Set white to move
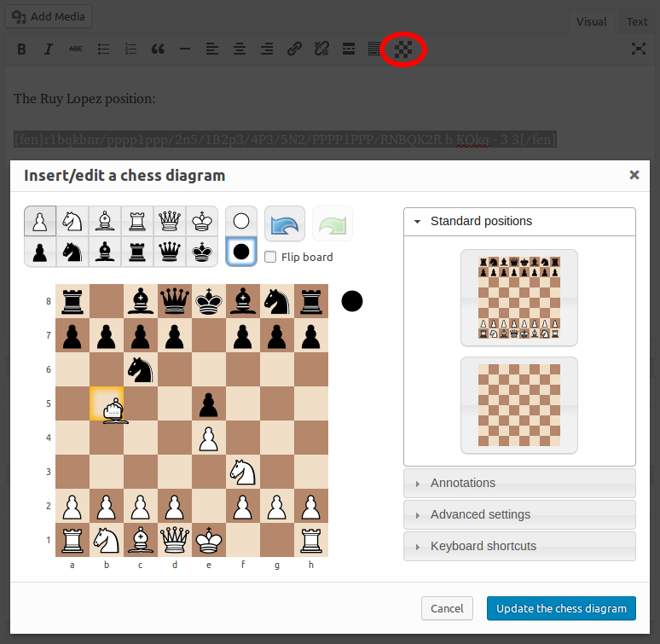This screenshot has height=644, width=660. (241, 221)
